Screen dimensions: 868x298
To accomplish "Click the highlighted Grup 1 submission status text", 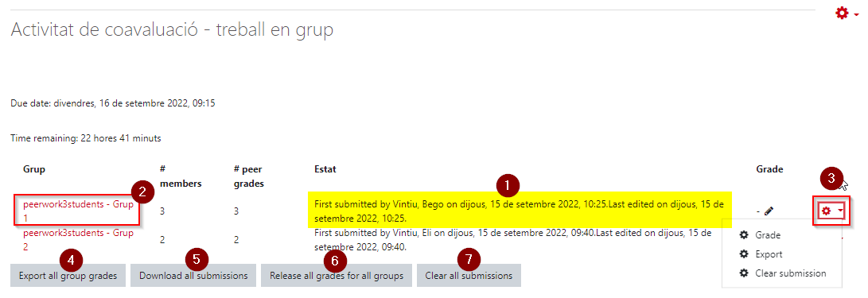I will [x=520, y=210].
